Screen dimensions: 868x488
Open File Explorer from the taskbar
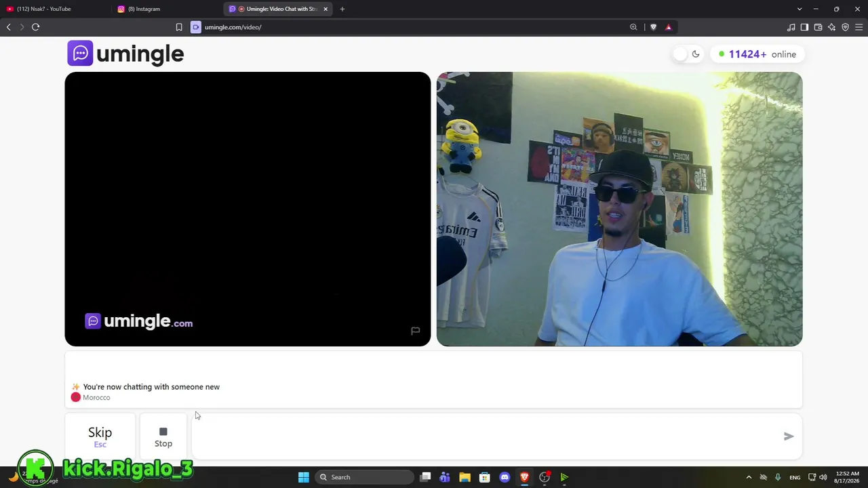(x=465, y=477)
